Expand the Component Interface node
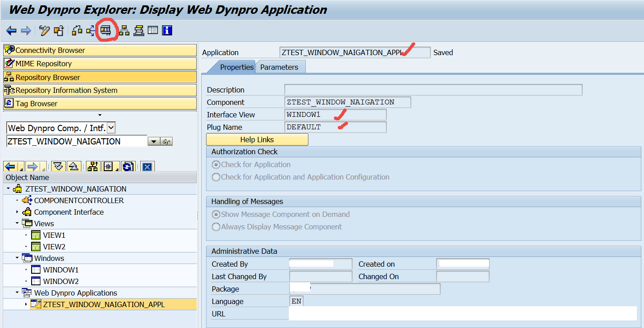 point(17,212)
